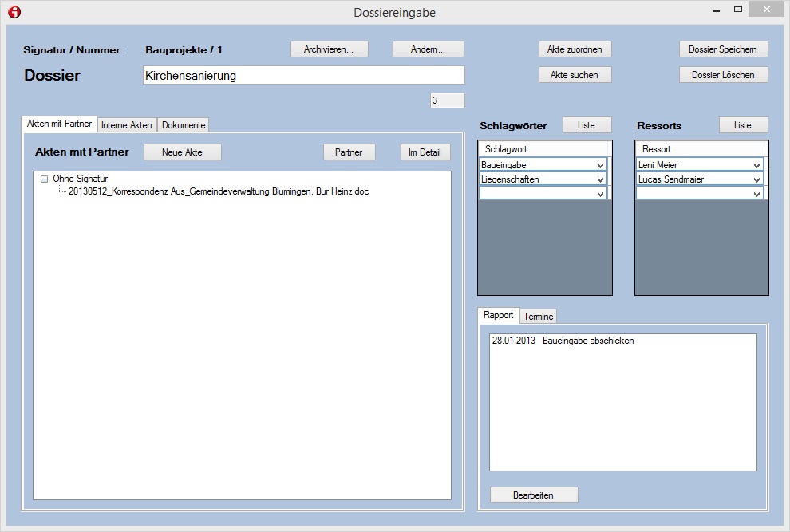
Task: Expand the Lucas Sandmaier Ressort dropdown
Action: pos(756,179)
